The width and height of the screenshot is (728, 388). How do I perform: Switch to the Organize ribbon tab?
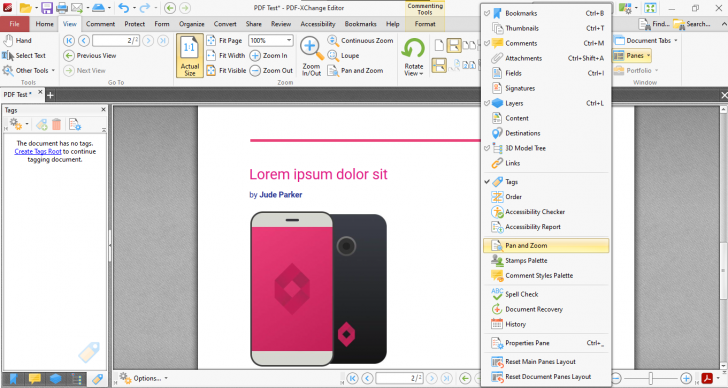click(192, 24)
